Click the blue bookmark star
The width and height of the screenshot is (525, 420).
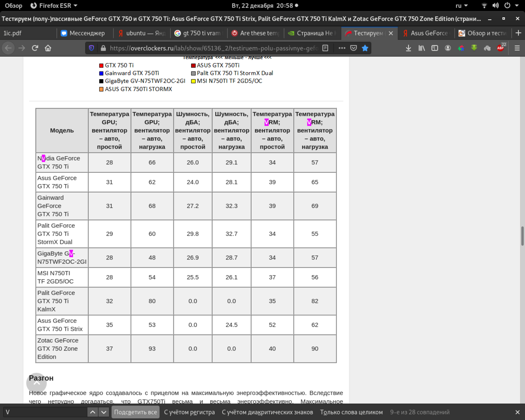[365, 48]
